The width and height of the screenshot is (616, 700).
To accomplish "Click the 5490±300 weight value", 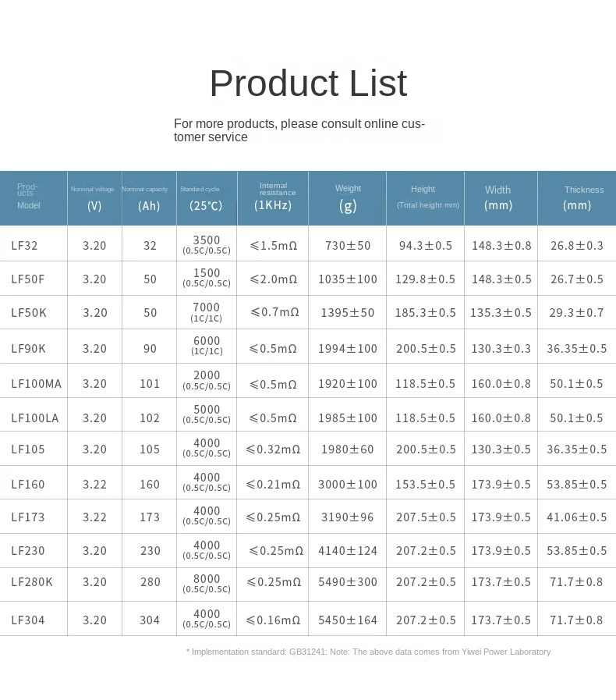I will pyautogui.click(x=348, y=582).
